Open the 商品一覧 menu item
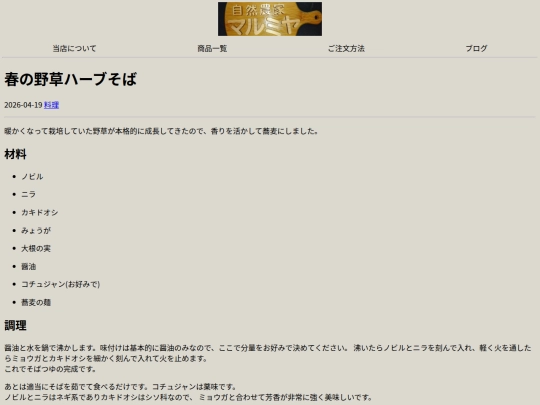Image resolution: width=540 pixels, height=405 pixels. pos(212,49)
